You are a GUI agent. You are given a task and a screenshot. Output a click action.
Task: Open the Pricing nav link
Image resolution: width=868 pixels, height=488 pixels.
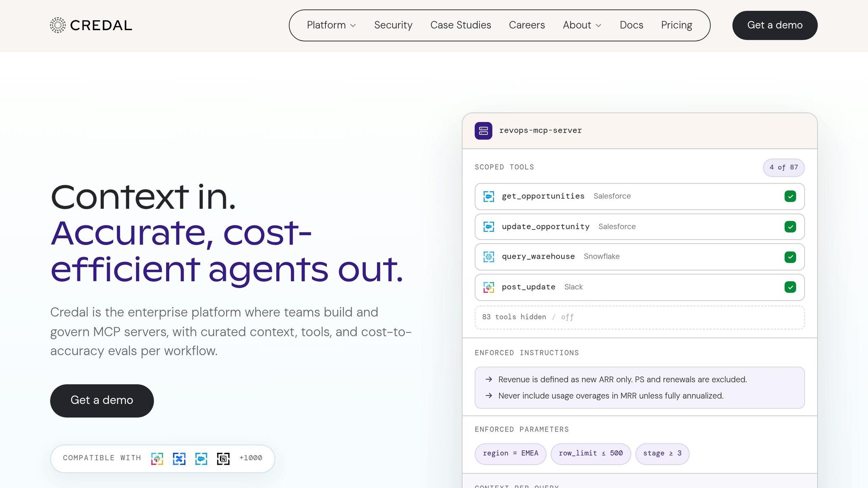tap(676, 25)
